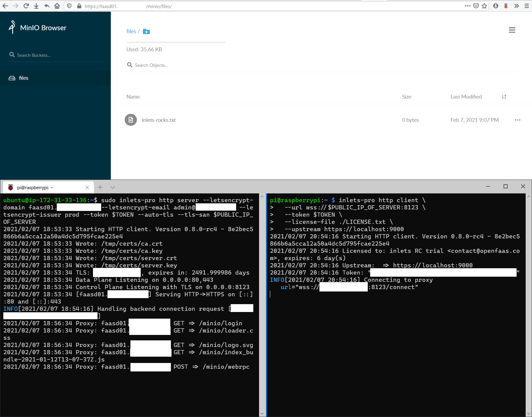This screenshot has height=417, width=532.
Task: Click the MinIO Browser logo
Action: point(37,27)
